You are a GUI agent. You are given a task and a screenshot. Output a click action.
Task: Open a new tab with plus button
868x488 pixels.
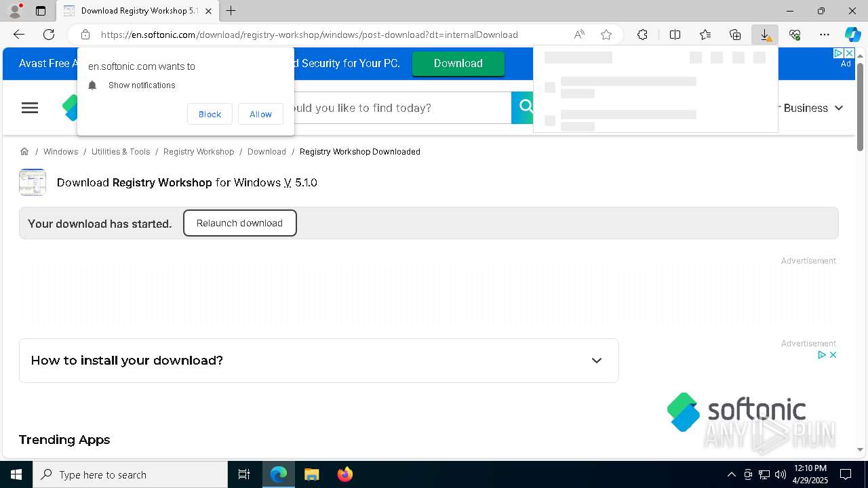[x=231, y=11]
